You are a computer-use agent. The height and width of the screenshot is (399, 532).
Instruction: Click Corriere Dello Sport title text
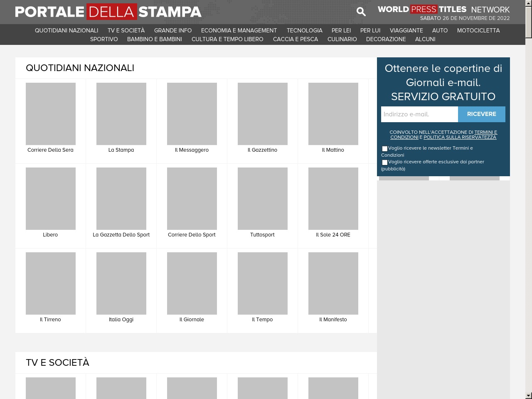[x=192, y=235]
